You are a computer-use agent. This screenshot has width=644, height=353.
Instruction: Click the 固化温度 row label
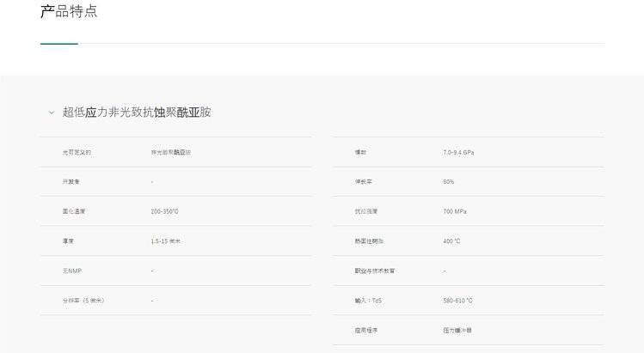74,211
